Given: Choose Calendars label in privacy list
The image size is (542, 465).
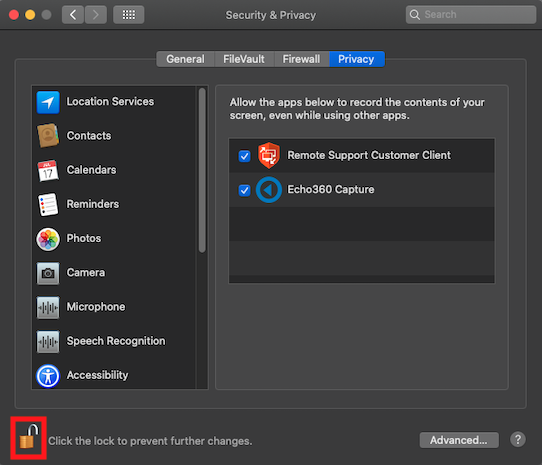Looking at the screenshot, I should click(91, 170).
